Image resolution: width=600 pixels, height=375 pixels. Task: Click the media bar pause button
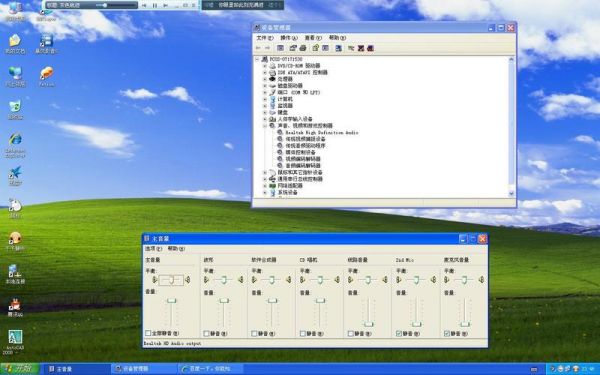tap(155, 5)
